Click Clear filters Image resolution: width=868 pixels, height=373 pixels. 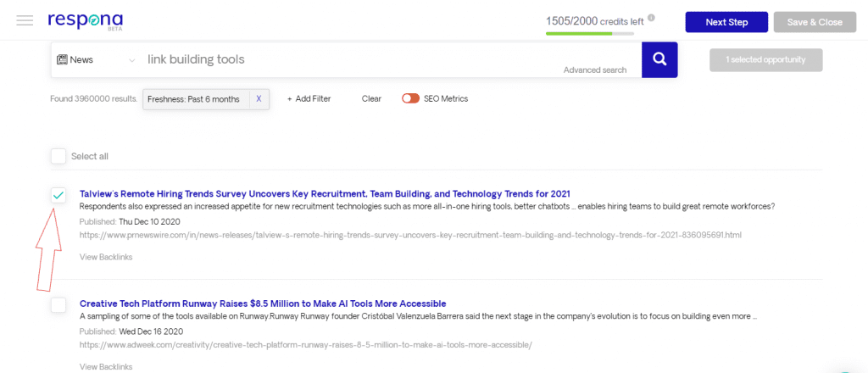tap(371, 98)
